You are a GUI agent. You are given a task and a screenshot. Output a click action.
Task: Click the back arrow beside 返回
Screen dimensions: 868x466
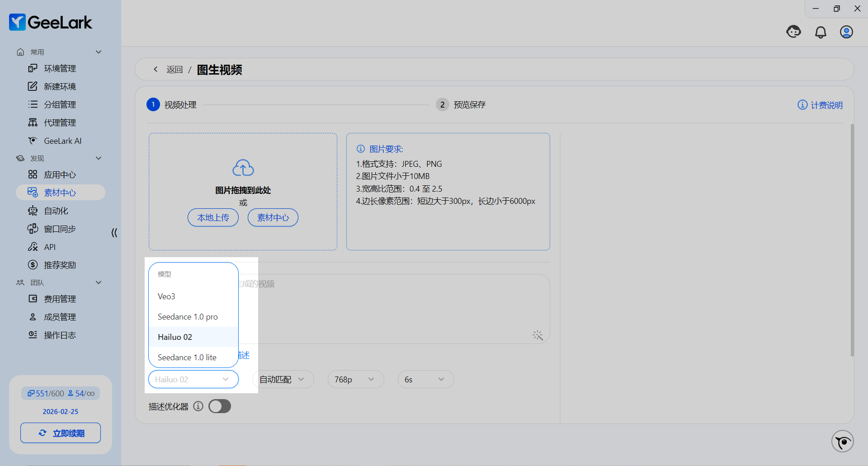click(x=156, y=69)
